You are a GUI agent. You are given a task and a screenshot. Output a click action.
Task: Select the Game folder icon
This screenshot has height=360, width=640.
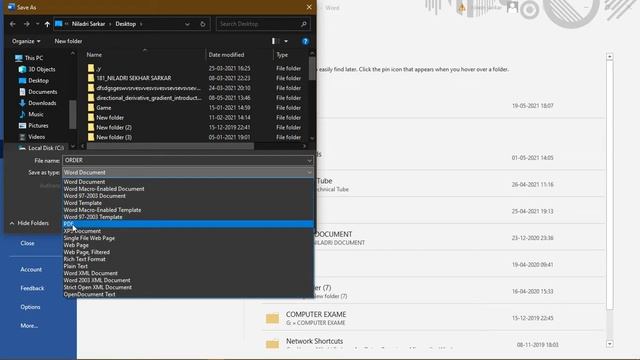(x=91, y=108)
